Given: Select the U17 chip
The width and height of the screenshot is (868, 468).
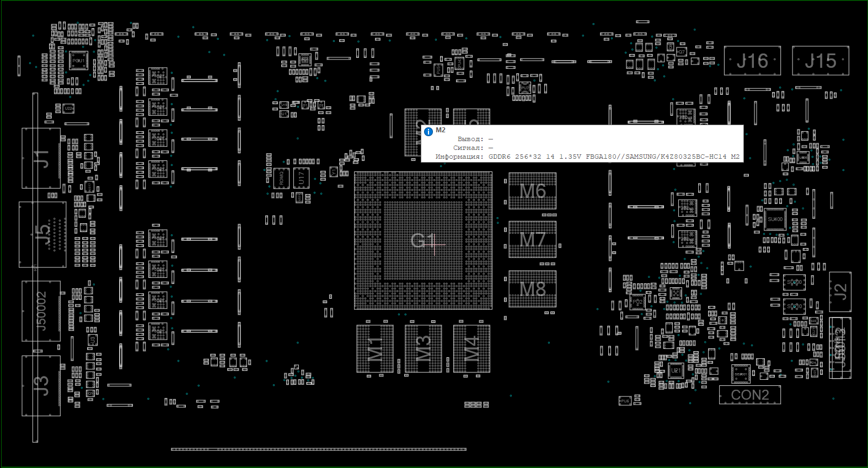Looking at the screenshot, I should click(x=301, y=178).
